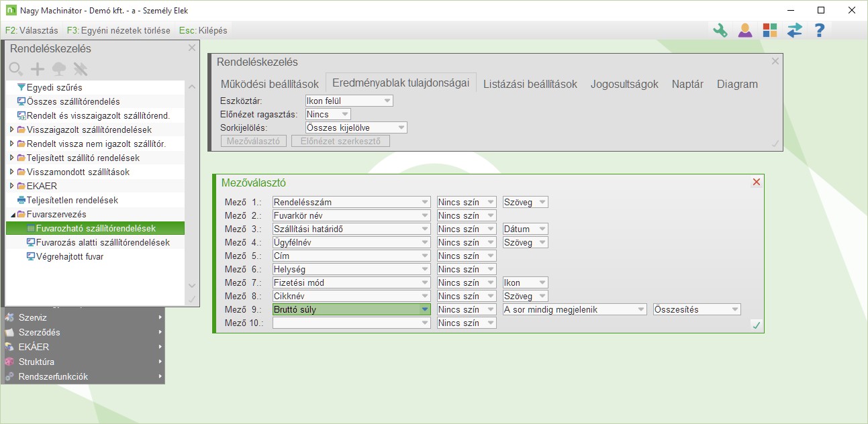The image size is (868, 424).
Task: Open Mező 5 color dropdown Nincs szín
Action: click(467, 256)
